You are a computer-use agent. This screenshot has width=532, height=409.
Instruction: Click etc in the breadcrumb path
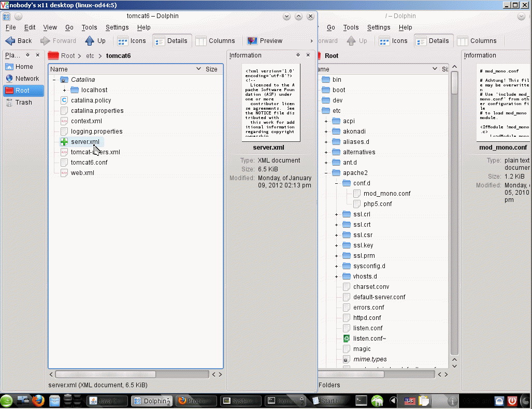click(x=90, y=56)
